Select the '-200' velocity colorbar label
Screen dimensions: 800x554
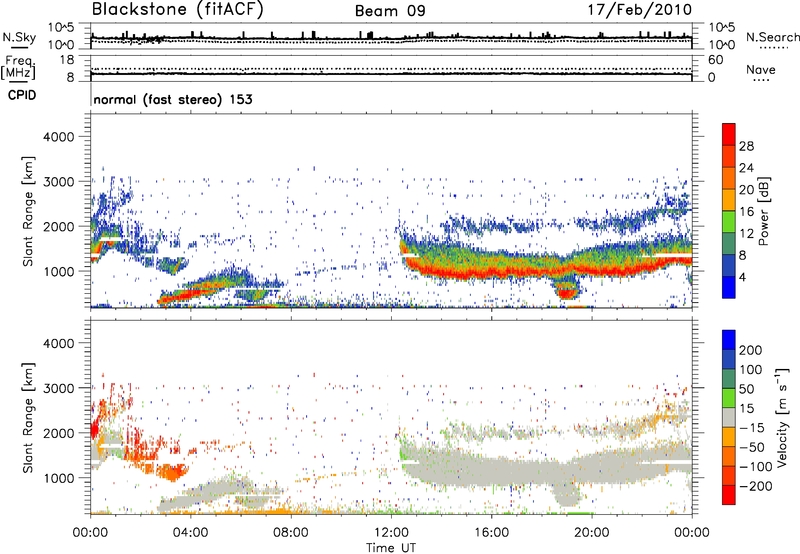pyautogui.click(x=756, y=486)
